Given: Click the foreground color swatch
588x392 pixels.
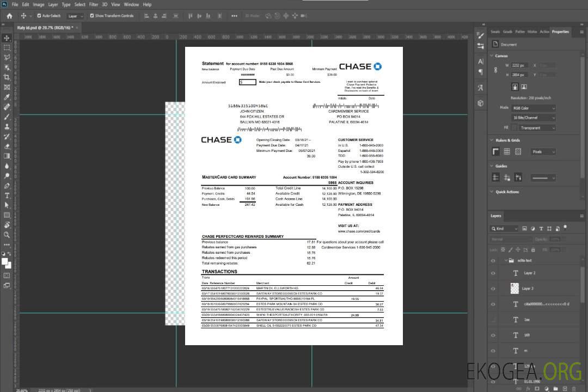Looking at the screenshot, I should [4, 262].
